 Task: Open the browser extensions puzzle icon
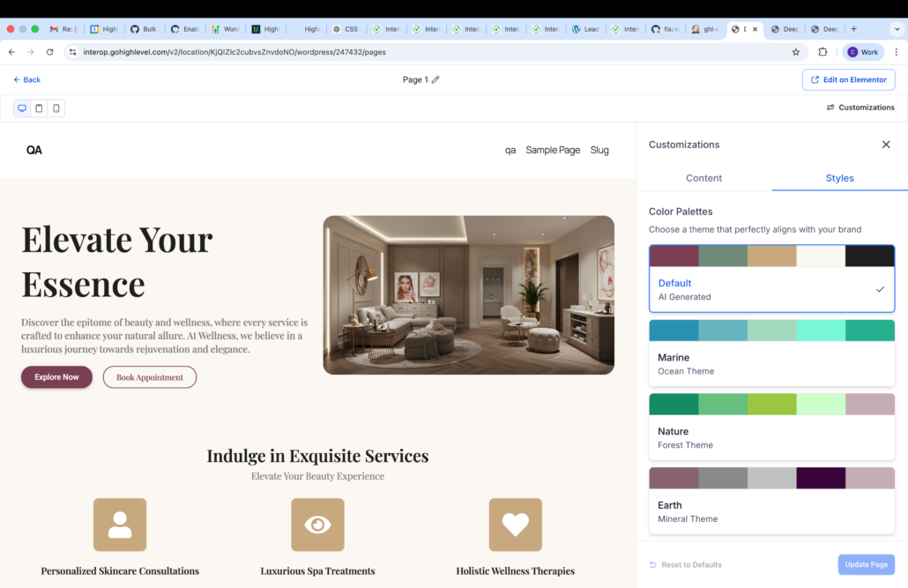pyautogui.click(x=822, y=52)
